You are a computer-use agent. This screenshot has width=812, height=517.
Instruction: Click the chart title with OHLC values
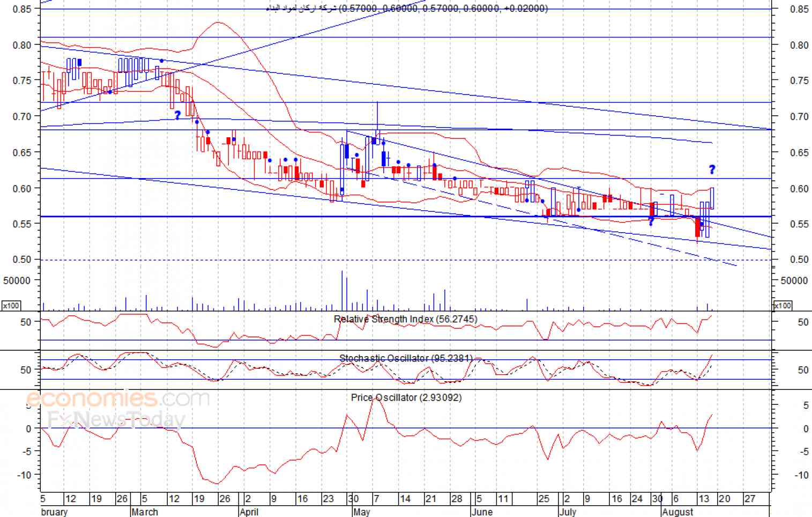407,8
